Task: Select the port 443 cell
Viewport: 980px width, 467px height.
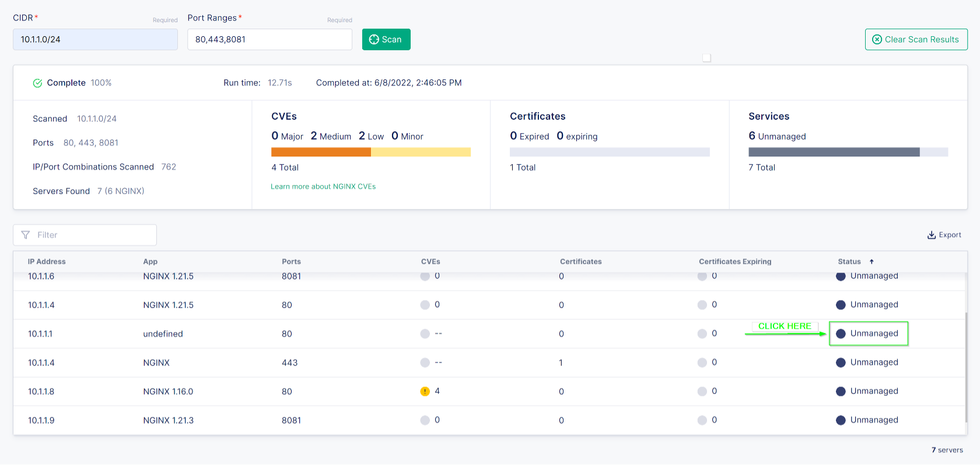Action: point(289,363)
